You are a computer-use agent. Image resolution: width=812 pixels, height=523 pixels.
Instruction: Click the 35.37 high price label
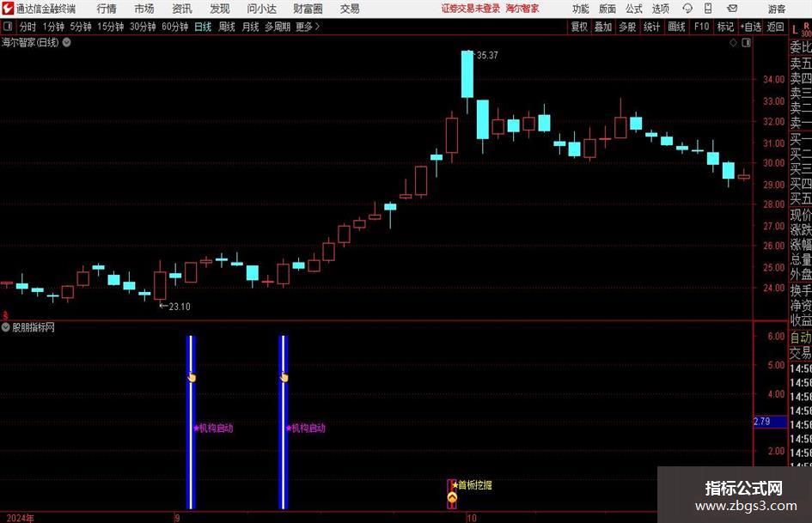coord(487,56)
